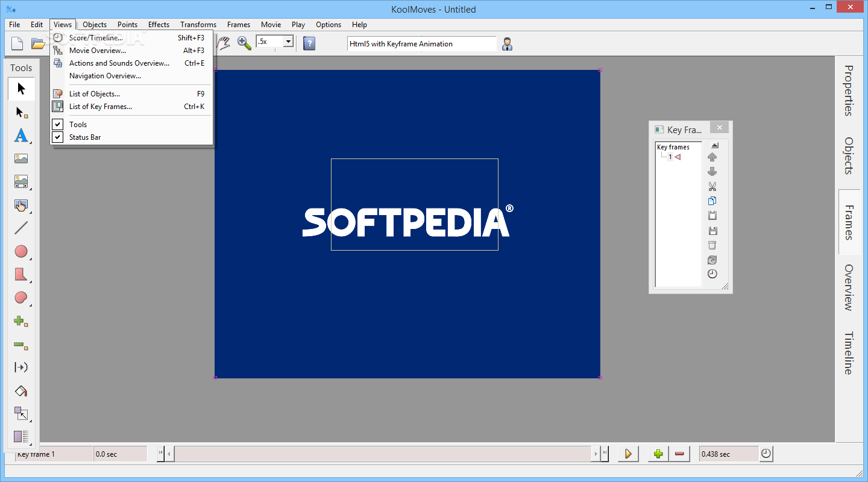Open List of Objects entry

click(131, 94)
